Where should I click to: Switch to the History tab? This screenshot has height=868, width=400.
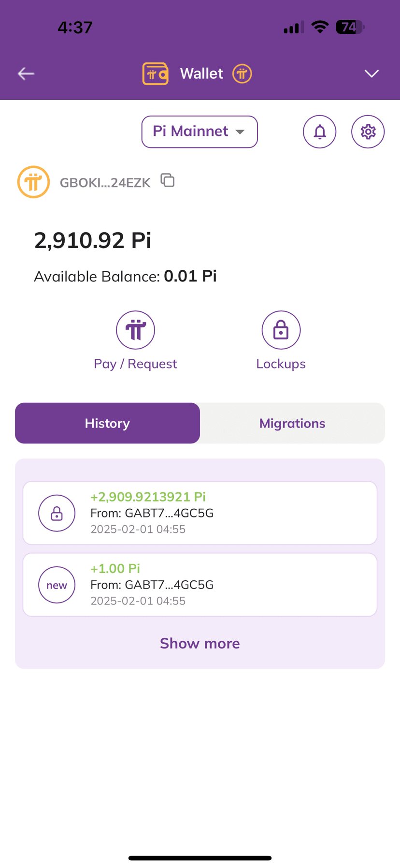(x=107, y=423)
